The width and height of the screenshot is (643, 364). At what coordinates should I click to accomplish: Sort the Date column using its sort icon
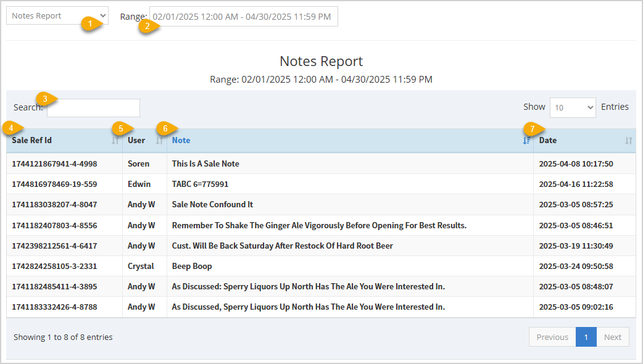pos(629,141)
